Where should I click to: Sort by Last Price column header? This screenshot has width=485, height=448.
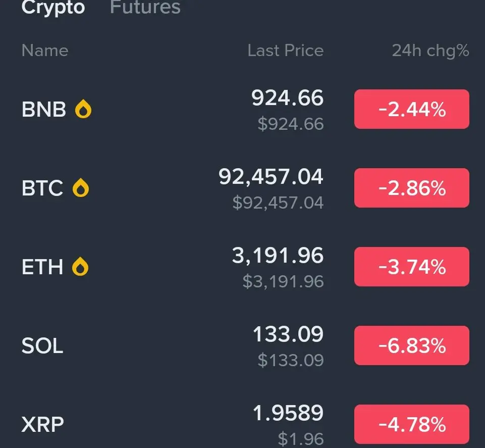point(285,51)
